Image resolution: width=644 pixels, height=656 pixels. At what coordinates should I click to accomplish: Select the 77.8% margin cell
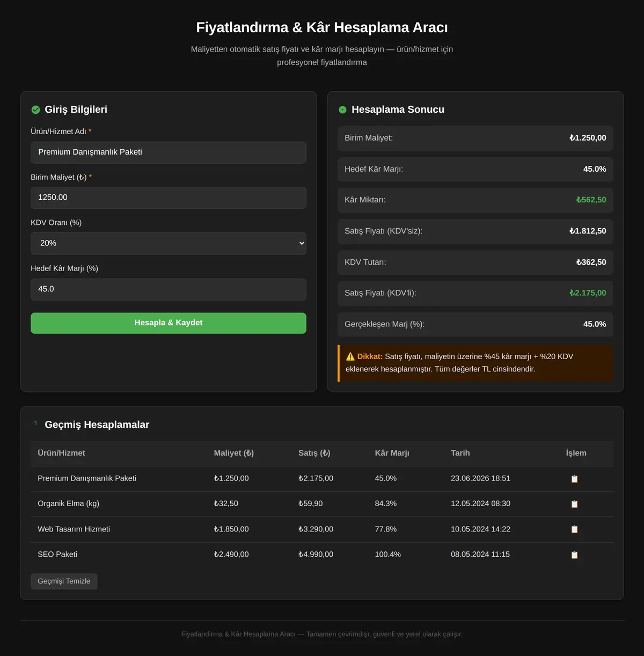(x=386, y=529)
